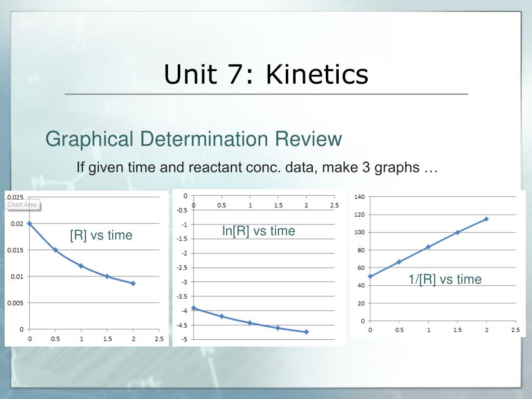Click the '0.025' y-axis label in the [R] chart
The width and height of the screenshot is (532, 399).
(x=16, y=197)
